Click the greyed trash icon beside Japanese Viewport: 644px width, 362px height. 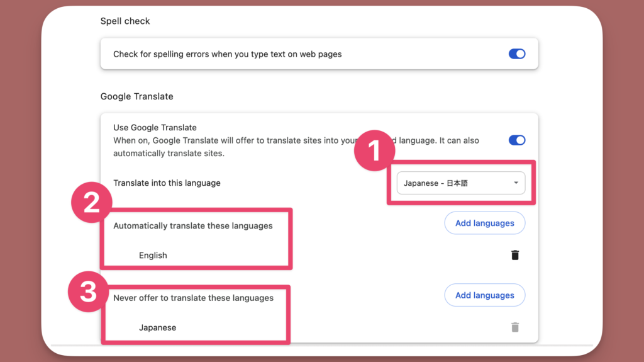coord(515,327)
